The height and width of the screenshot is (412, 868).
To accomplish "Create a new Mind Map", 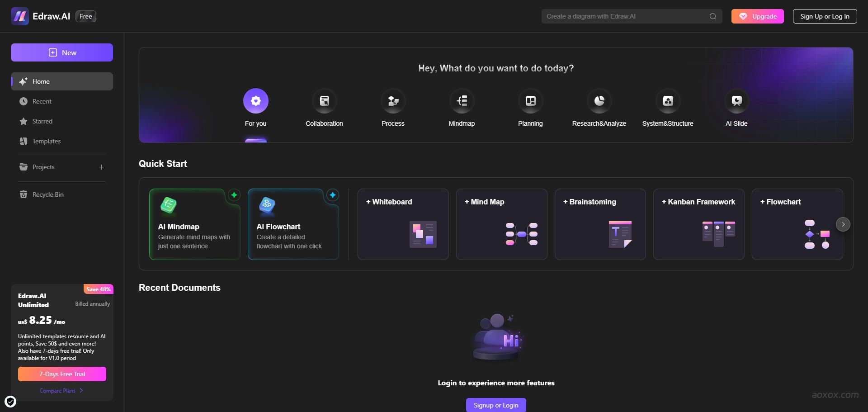I will coord(502,224).
